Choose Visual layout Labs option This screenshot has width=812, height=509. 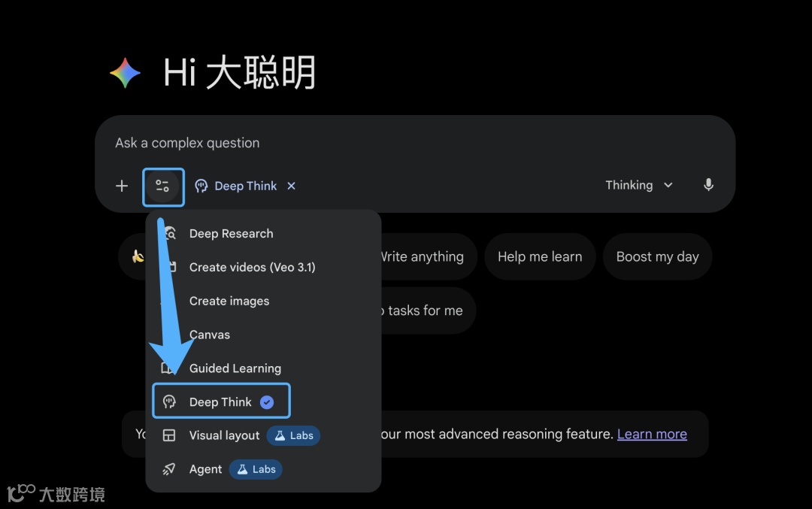coord(263,435)
